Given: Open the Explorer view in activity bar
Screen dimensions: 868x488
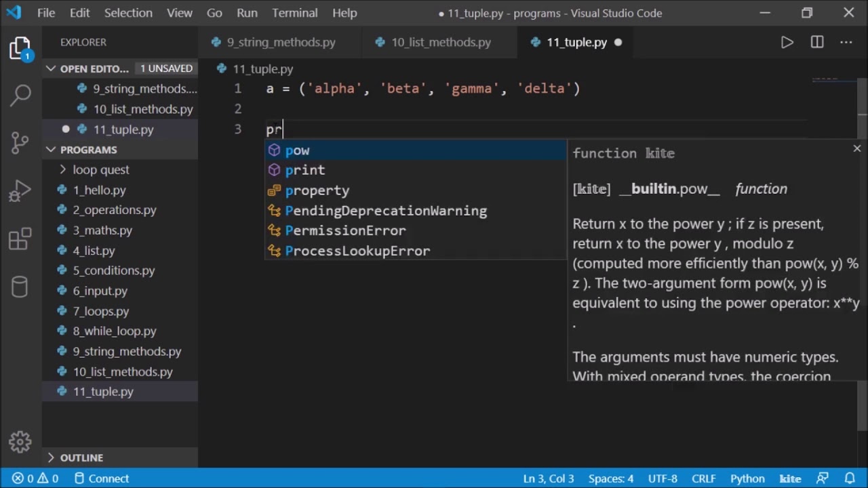Looking at the screenshot, I should [20, 49].
